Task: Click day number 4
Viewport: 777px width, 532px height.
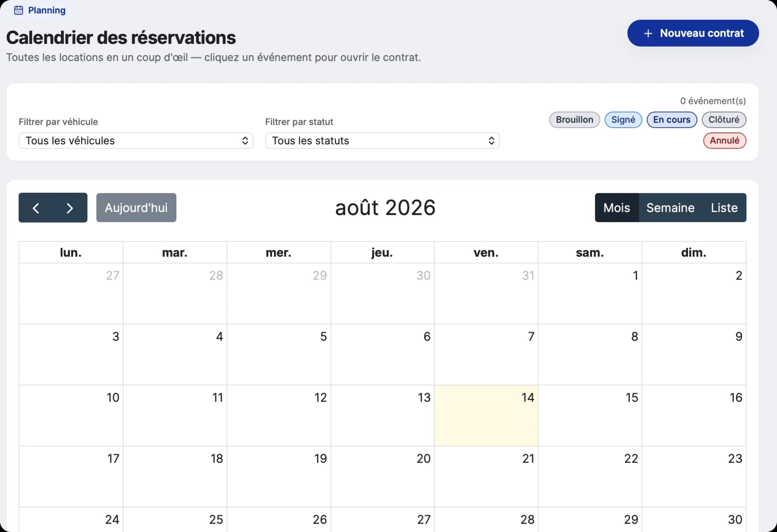Action: point(220,336)
